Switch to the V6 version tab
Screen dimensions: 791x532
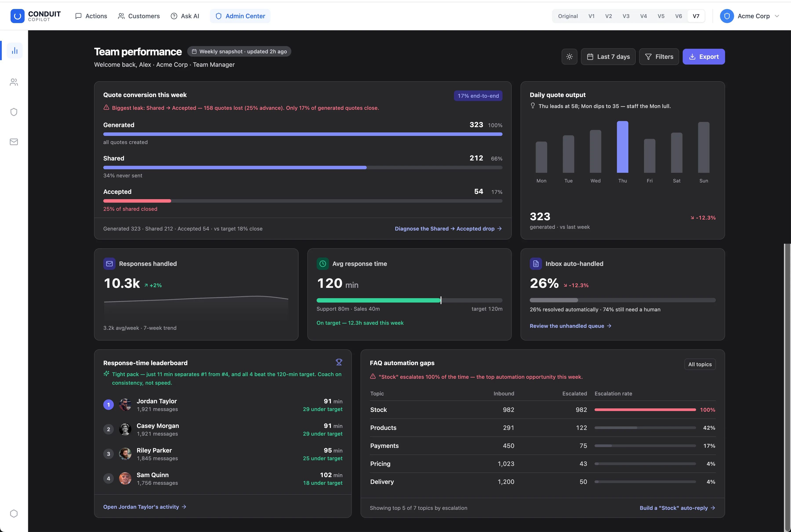[678, 16]
